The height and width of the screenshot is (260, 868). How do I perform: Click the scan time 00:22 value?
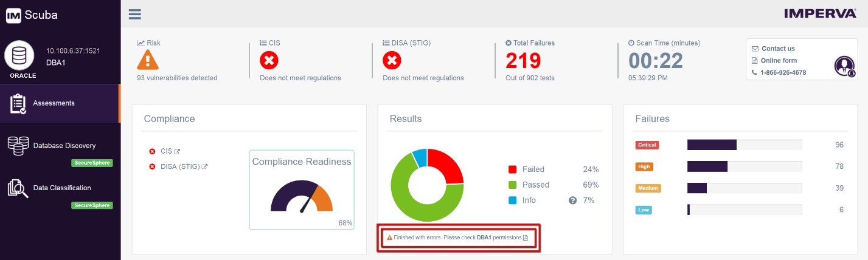coord(656,60)
